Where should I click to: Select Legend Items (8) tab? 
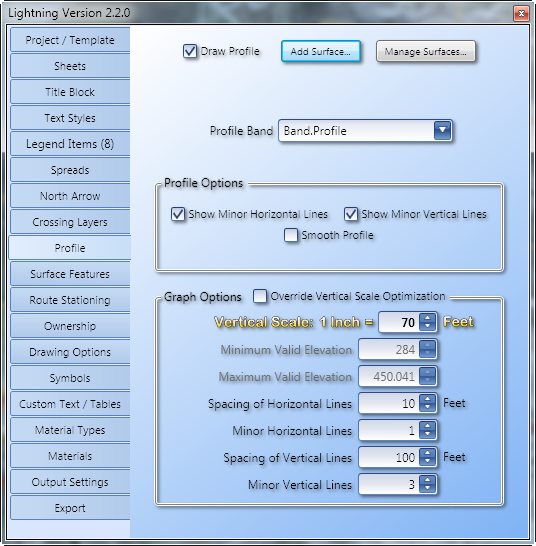click(70, 144)
